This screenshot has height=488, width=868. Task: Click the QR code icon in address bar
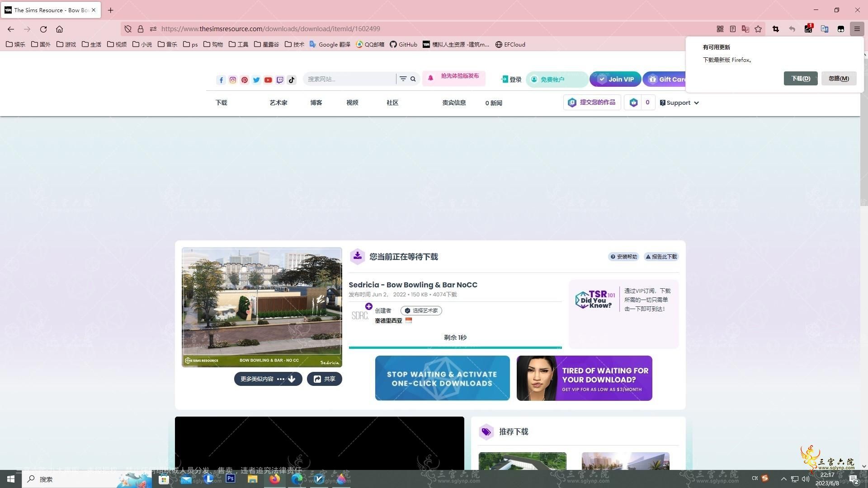(720, 29)
